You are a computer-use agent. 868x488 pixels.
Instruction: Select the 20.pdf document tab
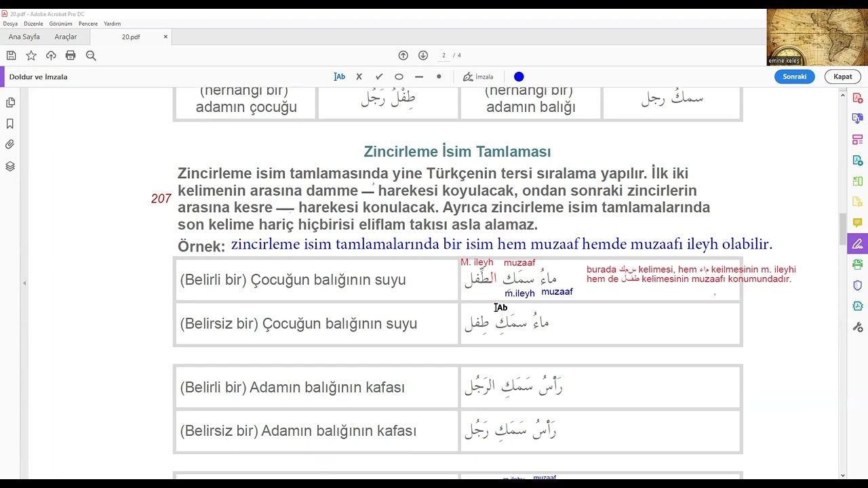coord(131,37)
